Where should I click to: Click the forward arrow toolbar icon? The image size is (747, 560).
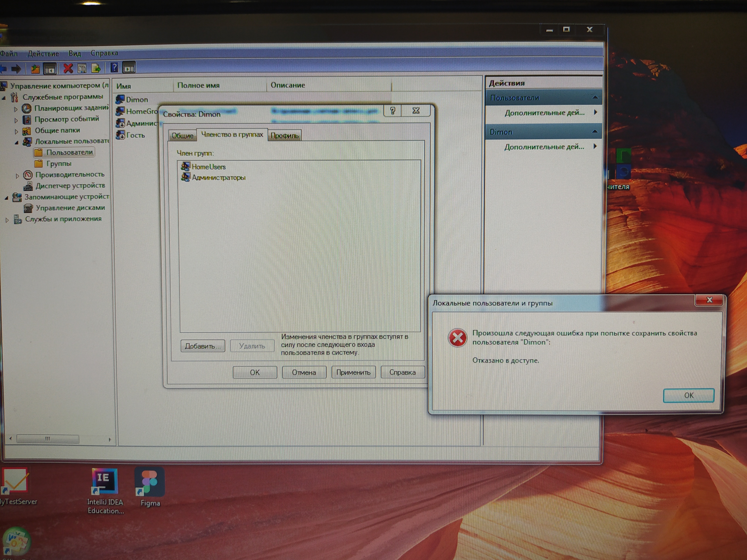[x=16, y=69]
